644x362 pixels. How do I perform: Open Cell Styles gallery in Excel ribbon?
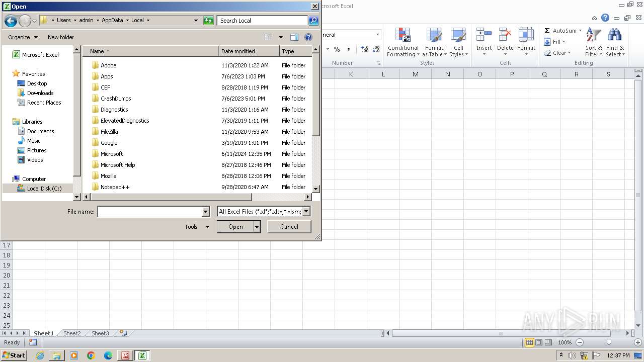pos(458,43)
